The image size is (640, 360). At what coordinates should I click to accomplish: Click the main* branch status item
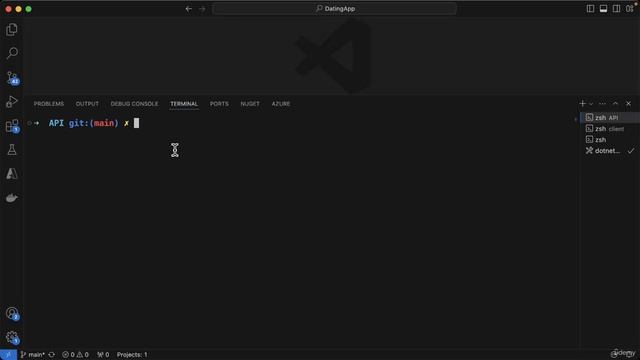click(32, 355)
